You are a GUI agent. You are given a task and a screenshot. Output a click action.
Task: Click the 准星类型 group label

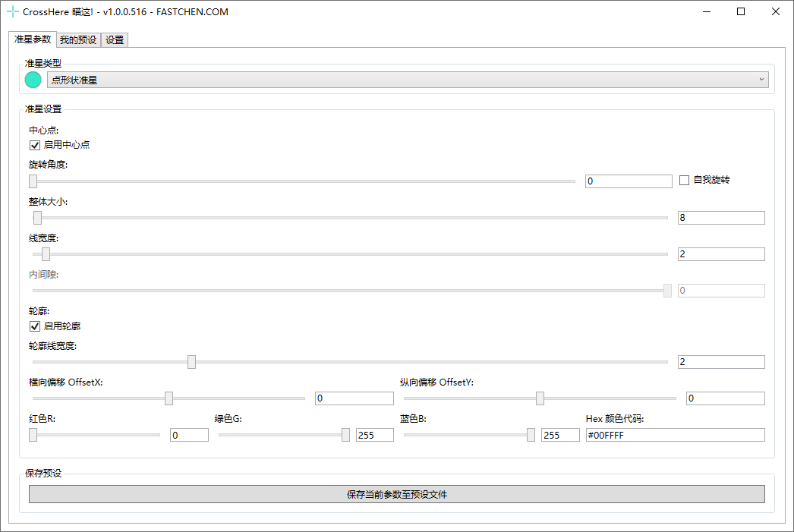(43, 63)
